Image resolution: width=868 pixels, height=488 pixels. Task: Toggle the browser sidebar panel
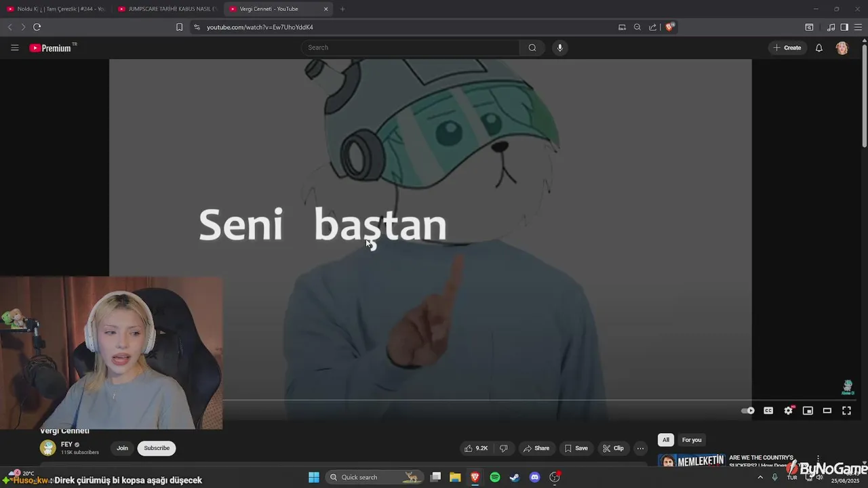pyautogui.click(x=844, y=27)
